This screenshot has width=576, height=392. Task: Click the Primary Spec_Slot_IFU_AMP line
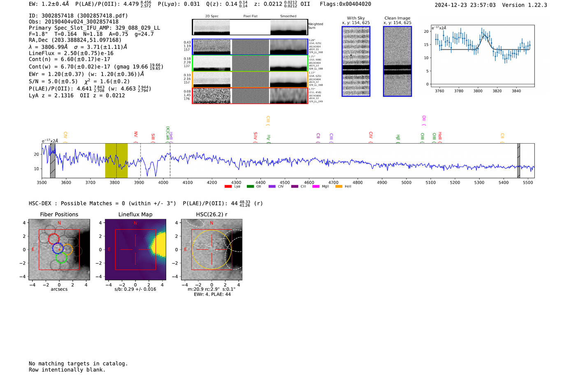94,28
